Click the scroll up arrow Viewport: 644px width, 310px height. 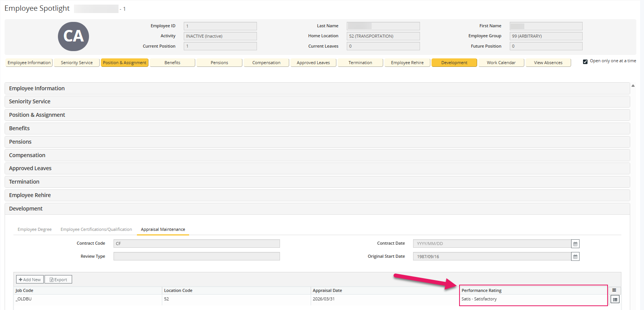coord(633,86)
